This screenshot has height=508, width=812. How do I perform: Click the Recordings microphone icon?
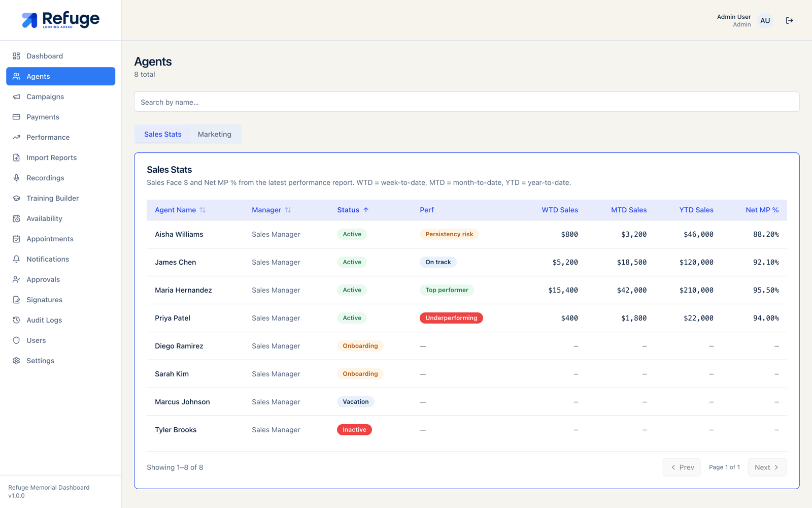pos(16,178)
